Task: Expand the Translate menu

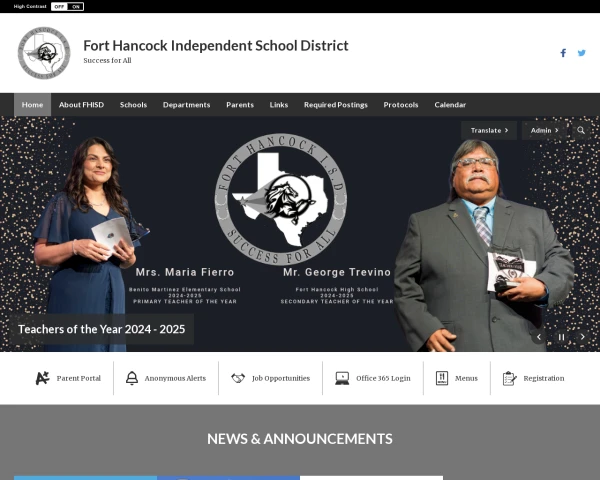Action: (x=489, y=131)
